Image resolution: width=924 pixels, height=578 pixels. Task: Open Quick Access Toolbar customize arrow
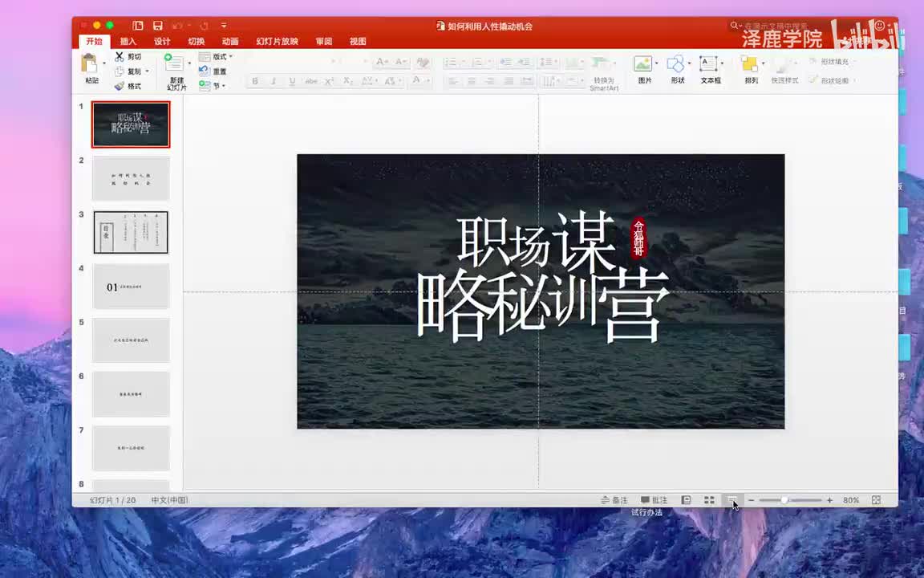(224, 26)
